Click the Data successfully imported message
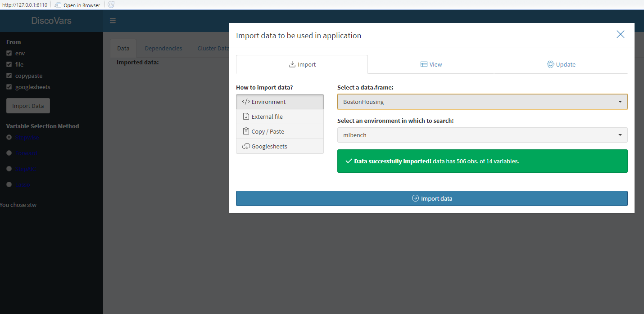 tap(482, 161)
